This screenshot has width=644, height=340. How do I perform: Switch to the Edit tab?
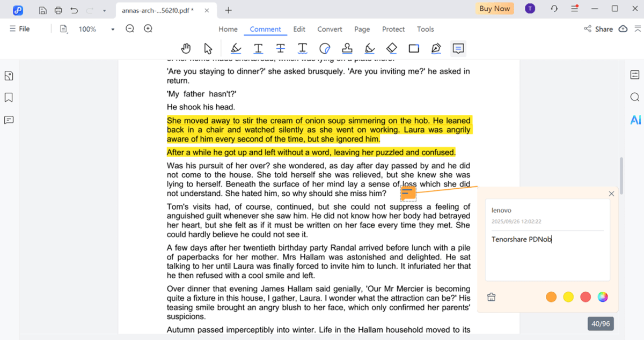pos(299,29)
